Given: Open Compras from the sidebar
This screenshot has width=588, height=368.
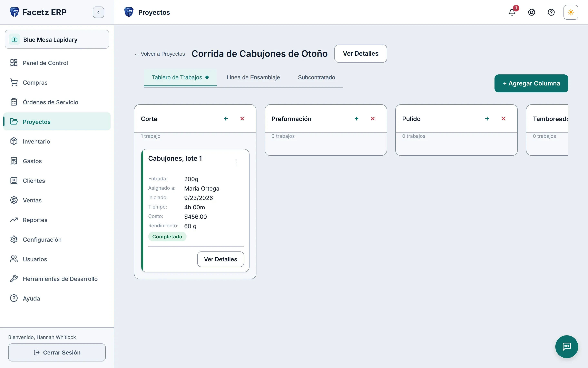Looking at the screenshot, I should (57, 83).
